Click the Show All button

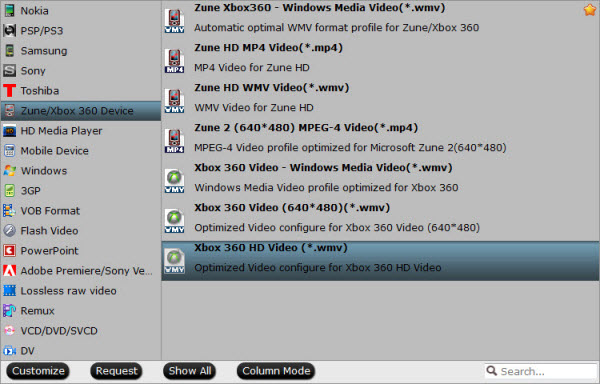pos(190,371)
